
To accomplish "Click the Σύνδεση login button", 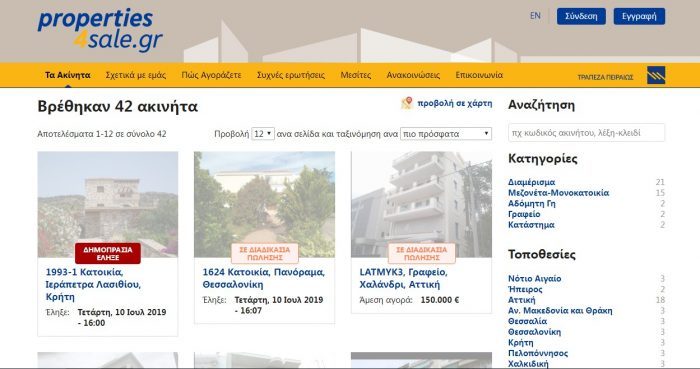I will [581, 16].
